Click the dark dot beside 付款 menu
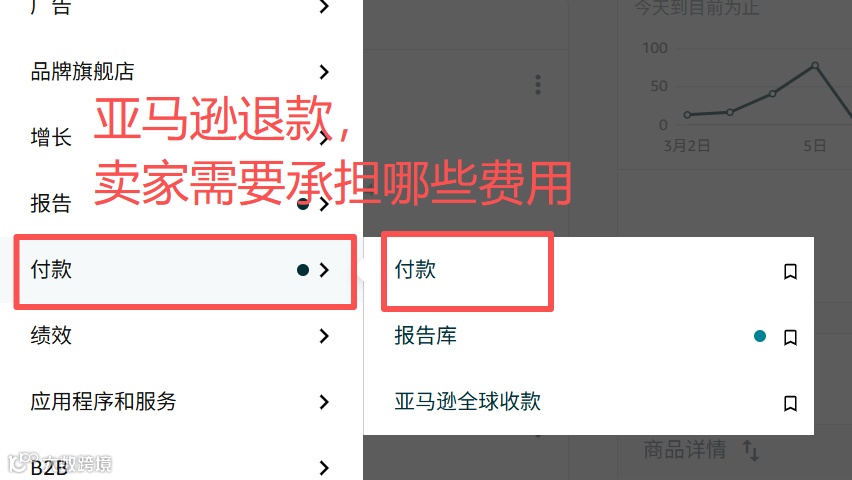The width and height of the screenshot is (852, 480). point(303,270)
